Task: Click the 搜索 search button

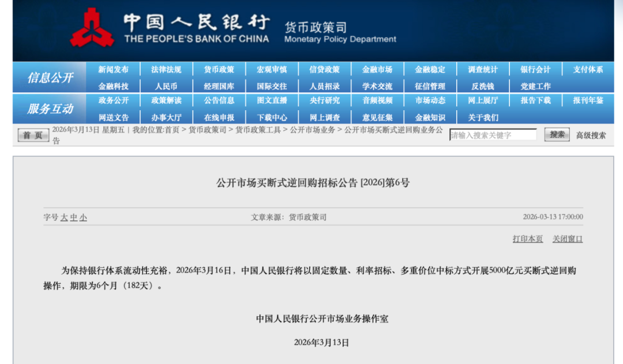Action: 557,135
